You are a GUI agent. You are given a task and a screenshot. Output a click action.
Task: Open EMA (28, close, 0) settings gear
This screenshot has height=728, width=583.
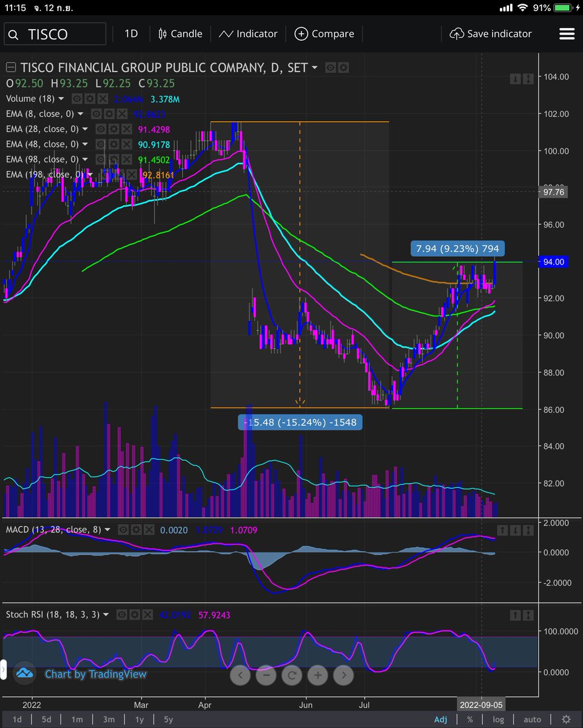tap(113, 129)
